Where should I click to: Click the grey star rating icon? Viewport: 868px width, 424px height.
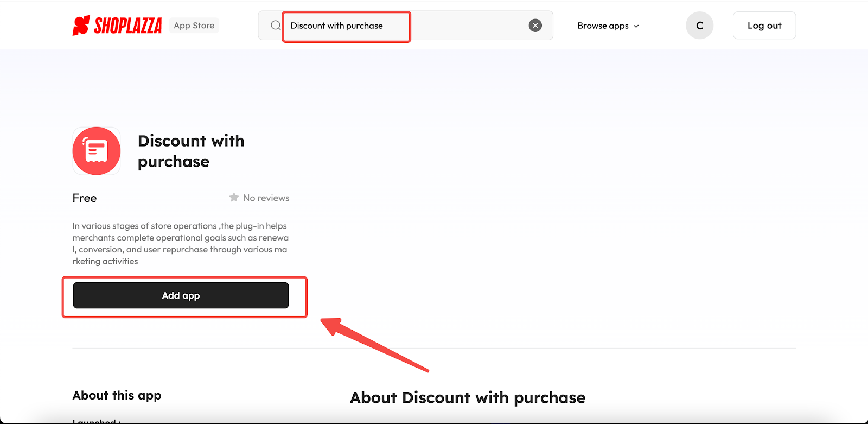(234, 198)
